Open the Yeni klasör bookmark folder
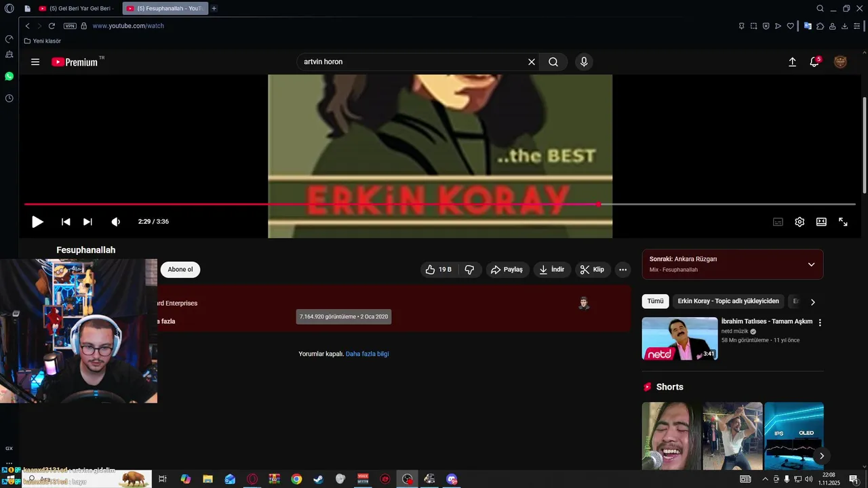868x488 pixels. pyautogui.click(x=43, y=41)
